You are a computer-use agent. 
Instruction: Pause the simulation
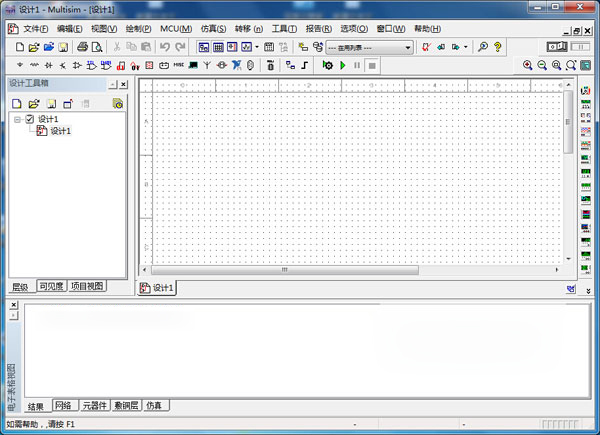point(357,65)
